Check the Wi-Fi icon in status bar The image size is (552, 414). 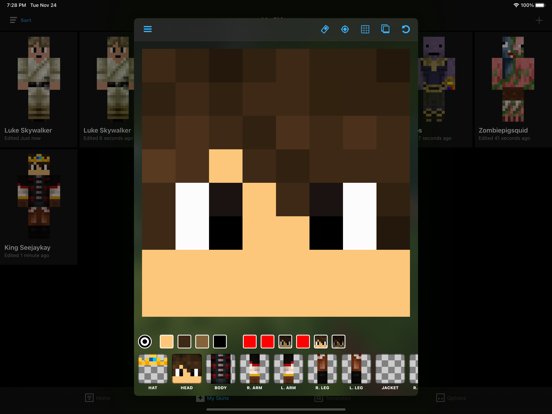(x=516, y=5)
